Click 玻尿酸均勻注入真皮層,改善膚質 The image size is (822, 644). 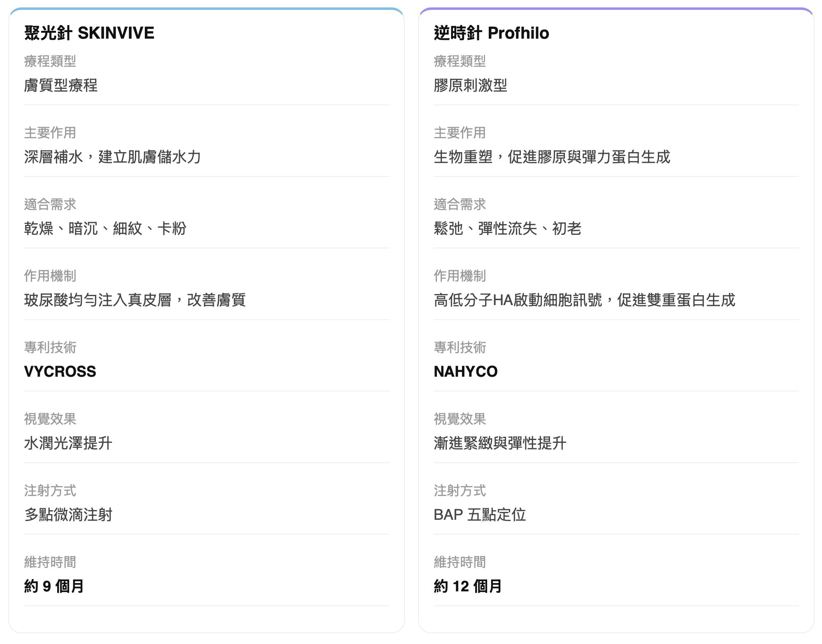pos(135,300)
